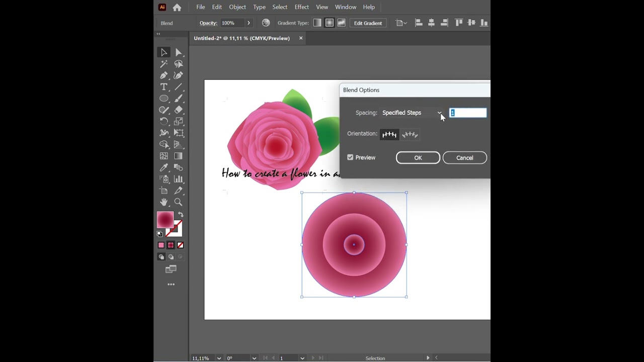Change screen mode icon
This screenshot has width=644, height=362.
[x=171, y=269]
